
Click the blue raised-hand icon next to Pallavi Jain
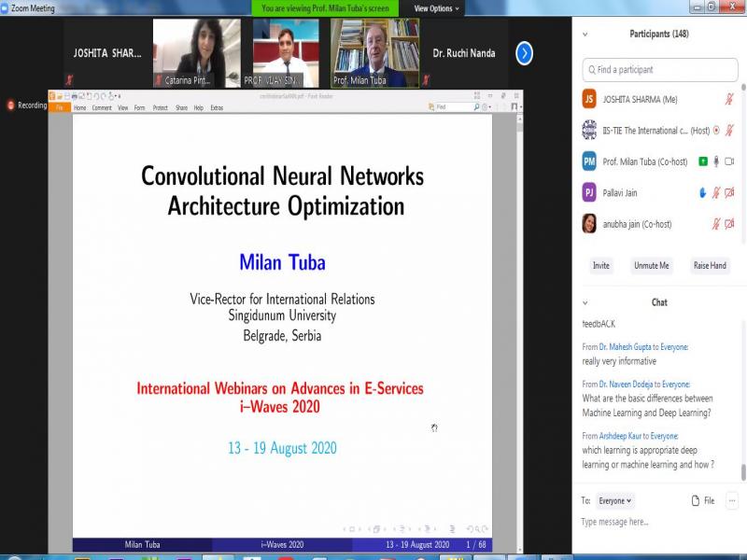tap(702, 193)
